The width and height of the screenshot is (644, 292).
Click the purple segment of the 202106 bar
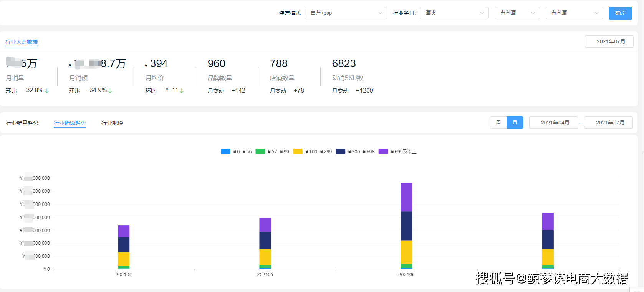pos(406,197)
